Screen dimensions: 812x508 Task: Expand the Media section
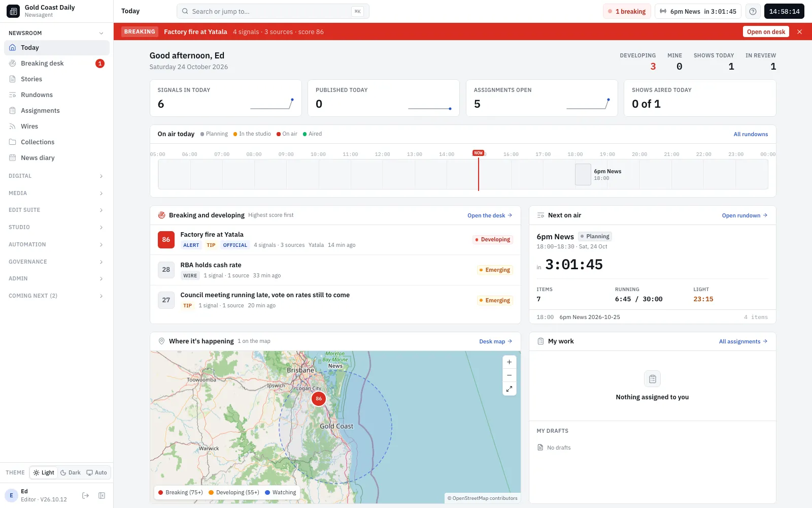pos(57,193)
